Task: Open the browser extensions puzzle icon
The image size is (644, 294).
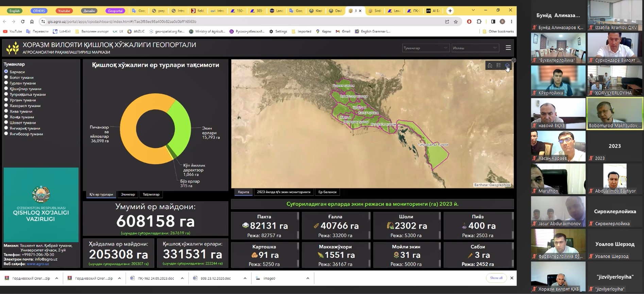Action: [479, 21]
